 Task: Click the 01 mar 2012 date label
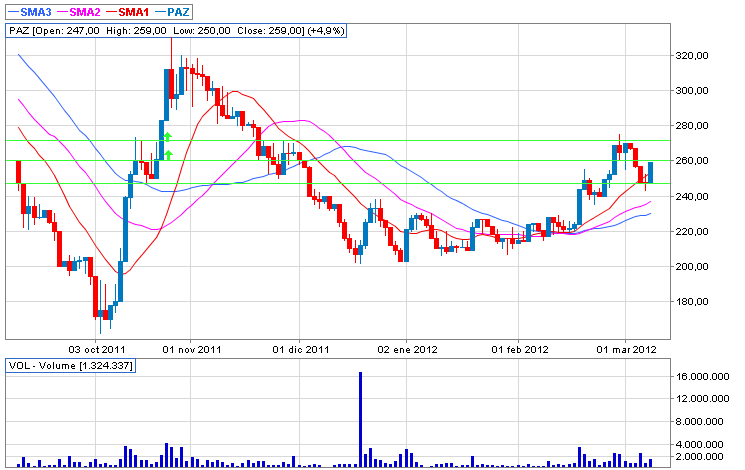point(626,350)
